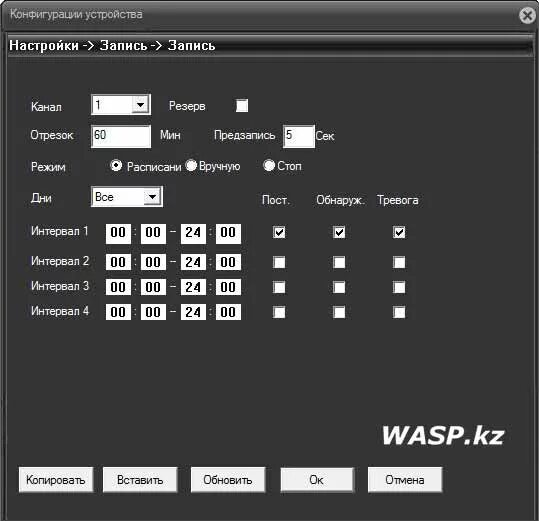Check Пост. for Интервал 4

279,312
